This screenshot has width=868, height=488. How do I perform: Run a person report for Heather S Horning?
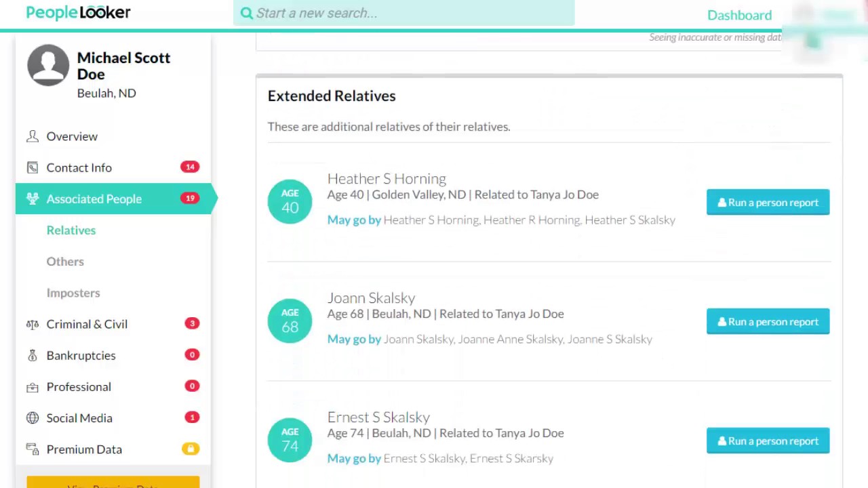[768, 202]
